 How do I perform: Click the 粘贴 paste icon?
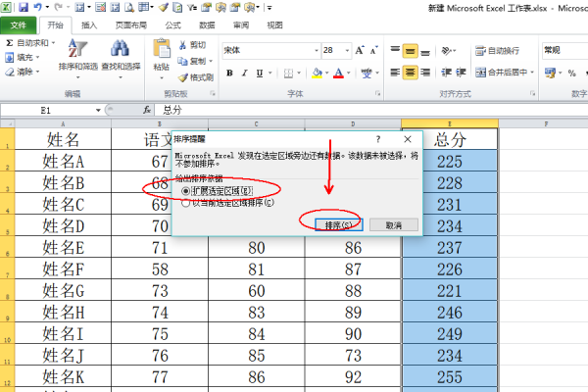(162, 55)
